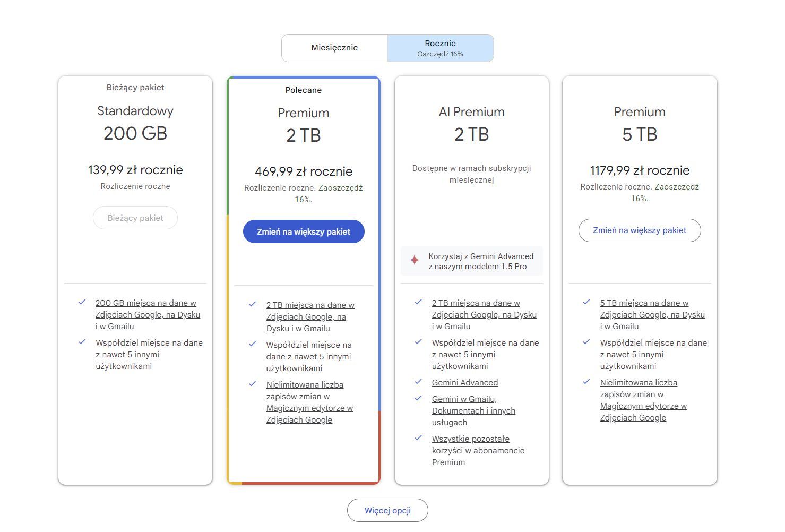Click the 200 GB storage heading
This screenshot has height=532, width=785.
135,133
